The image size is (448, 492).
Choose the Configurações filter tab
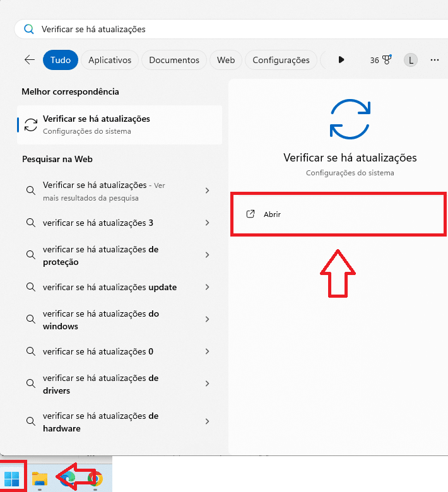coord(281,60)
